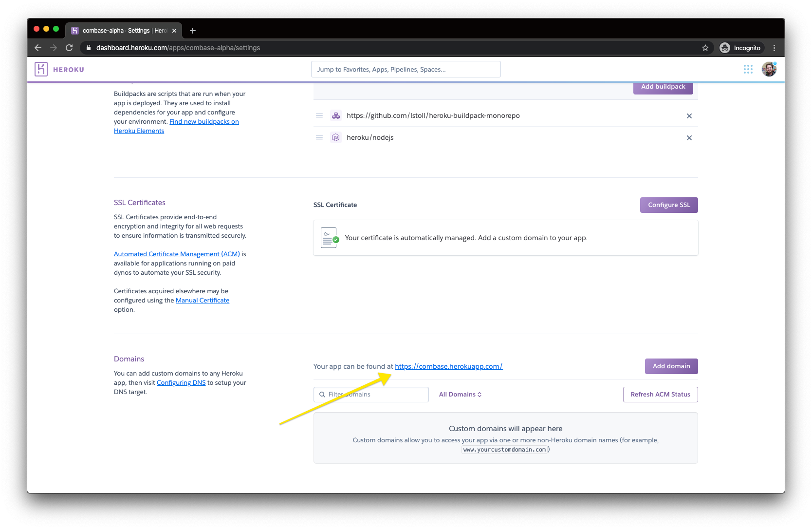Open a new browser tab with plus
Image resolution: width=812 pixels, height=529 pixels.
[193, 31]
